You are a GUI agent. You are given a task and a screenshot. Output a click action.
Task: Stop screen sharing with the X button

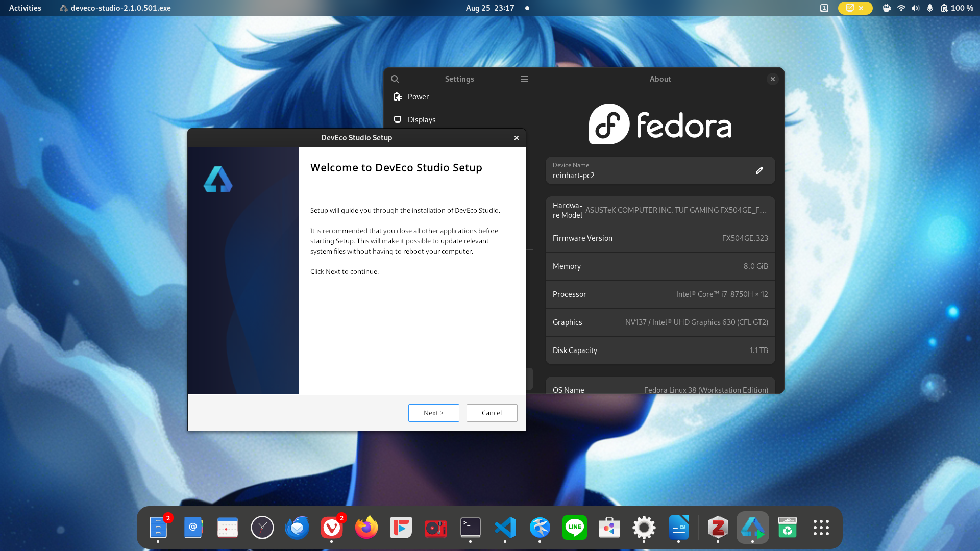pyautogui.click(x=861, y=8)
